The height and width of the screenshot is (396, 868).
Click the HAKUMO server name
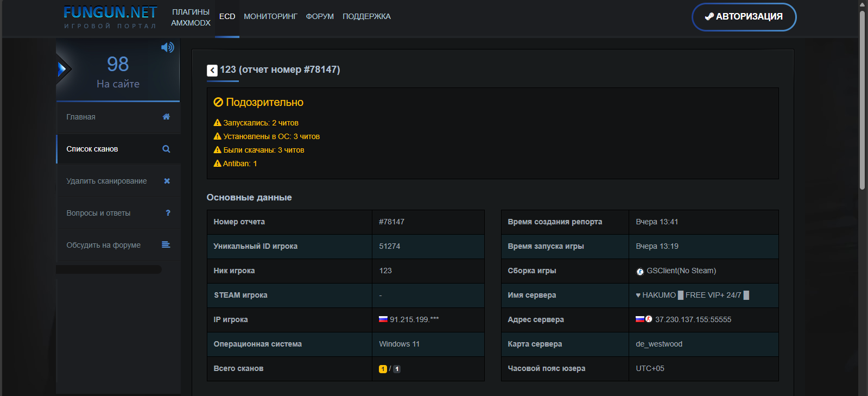coord(692,295)
